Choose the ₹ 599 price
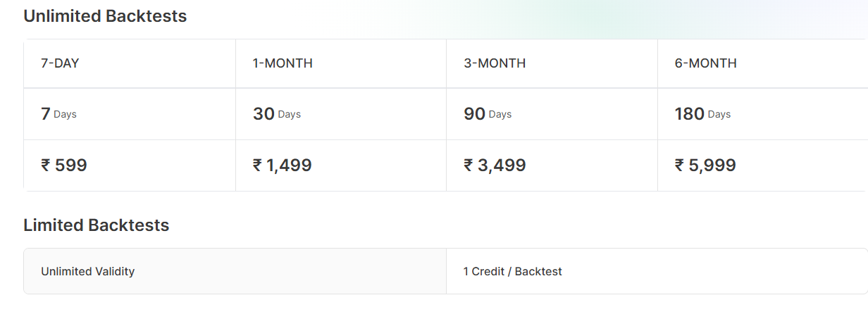Image resolution: width=868 pixels, height=319 pixels. pyautogui.click(x=64, y=165)
